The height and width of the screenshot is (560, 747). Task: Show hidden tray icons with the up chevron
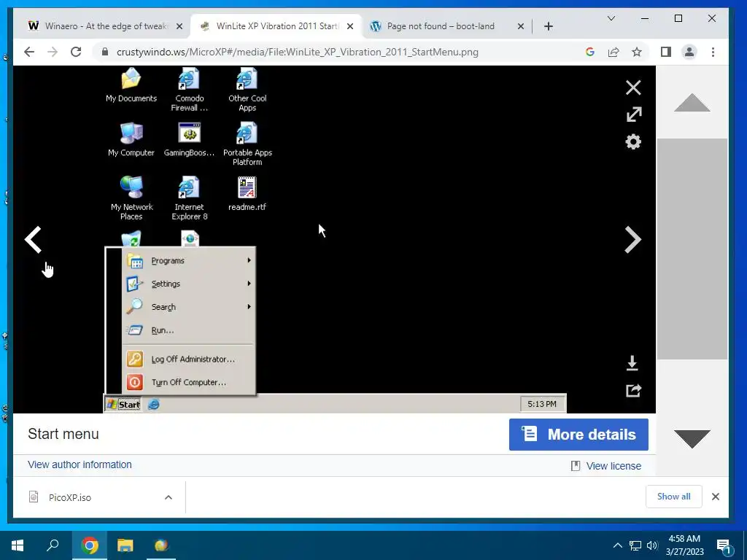click(617, 545)
